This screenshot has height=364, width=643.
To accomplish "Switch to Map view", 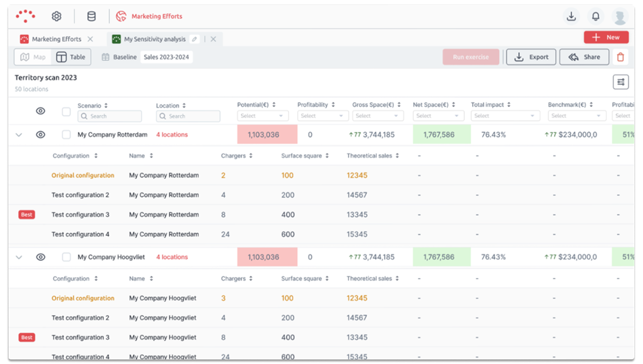I will coord(34,57).
